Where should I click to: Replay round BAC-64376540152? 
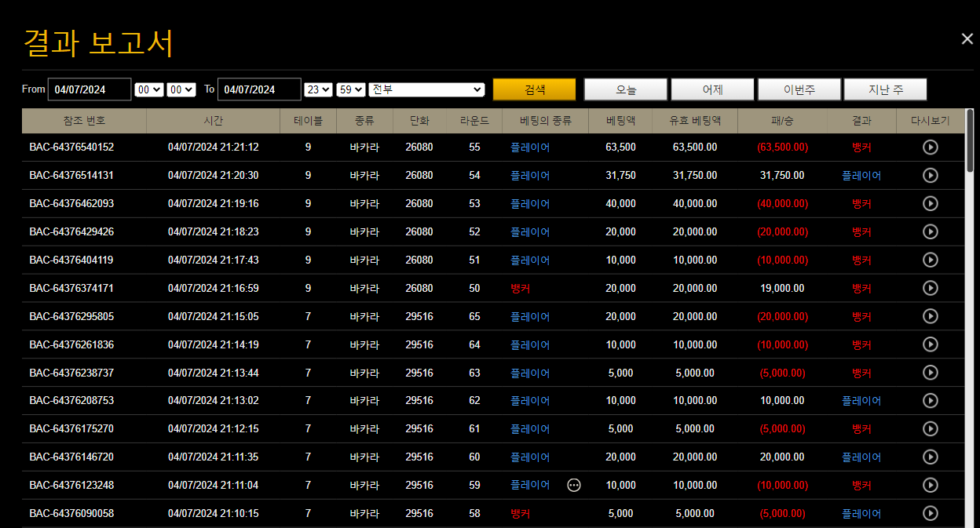pos(931,147)
